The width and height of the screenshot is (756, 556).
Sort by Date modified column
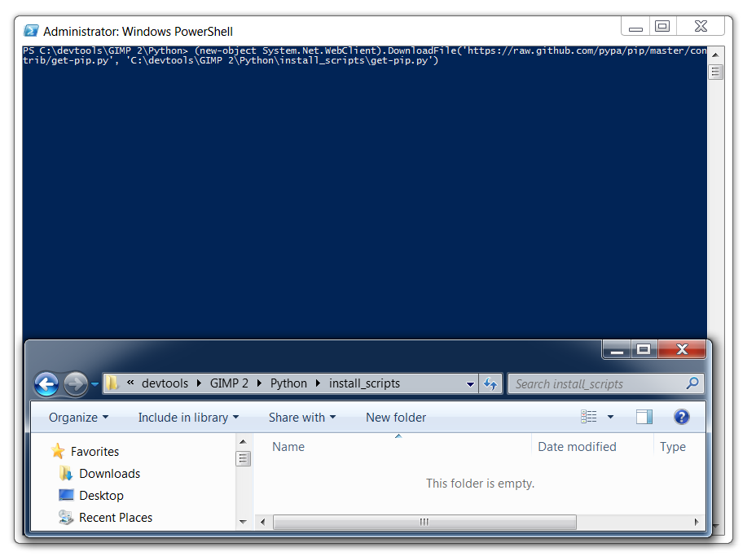coord(577,447)
